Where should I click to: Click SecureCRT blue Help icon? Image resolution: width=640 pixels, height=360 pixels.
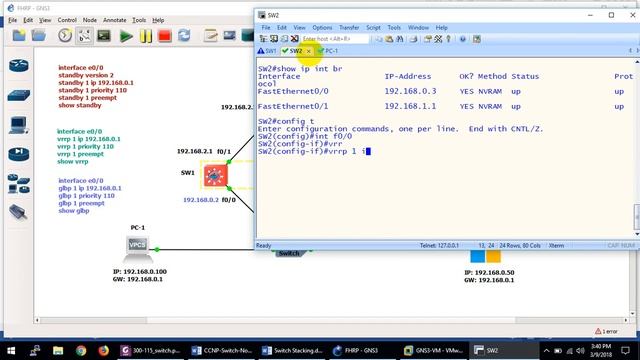[462, 39]
